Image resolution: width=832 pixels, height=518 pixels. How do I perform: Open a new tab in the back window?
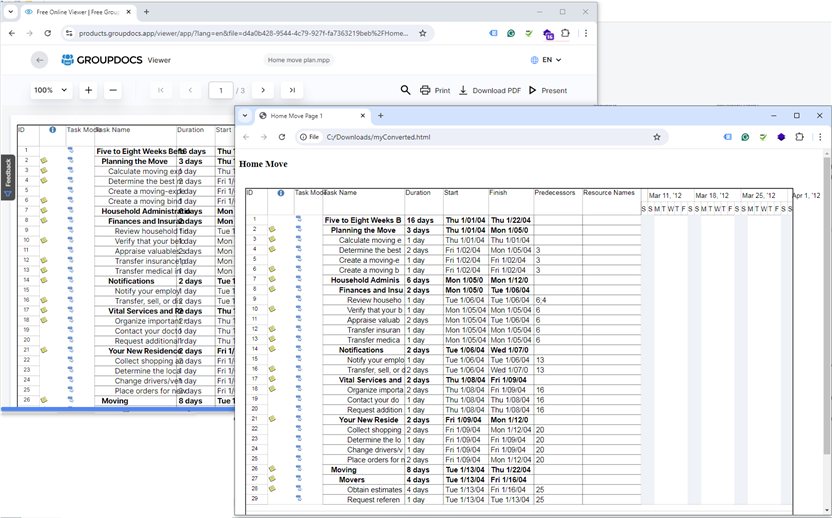tap(146, 12)
